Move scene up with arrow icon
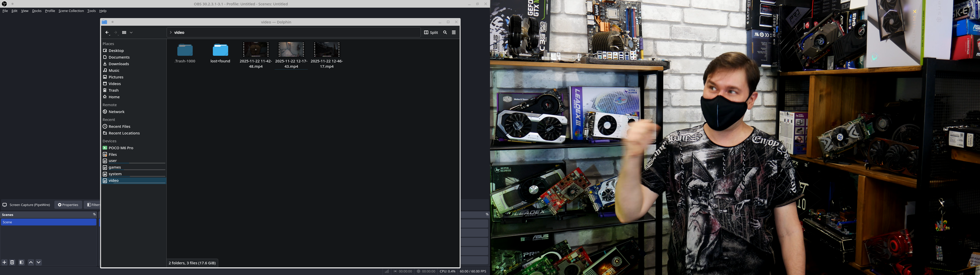Screen dimensions: 980x275 31,263
